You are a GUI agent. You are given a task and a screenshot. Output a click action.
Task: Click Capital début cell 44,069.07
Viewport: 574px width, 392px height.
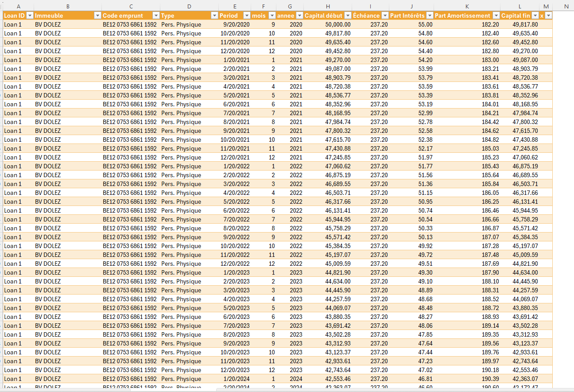click(x=328, y=308)
